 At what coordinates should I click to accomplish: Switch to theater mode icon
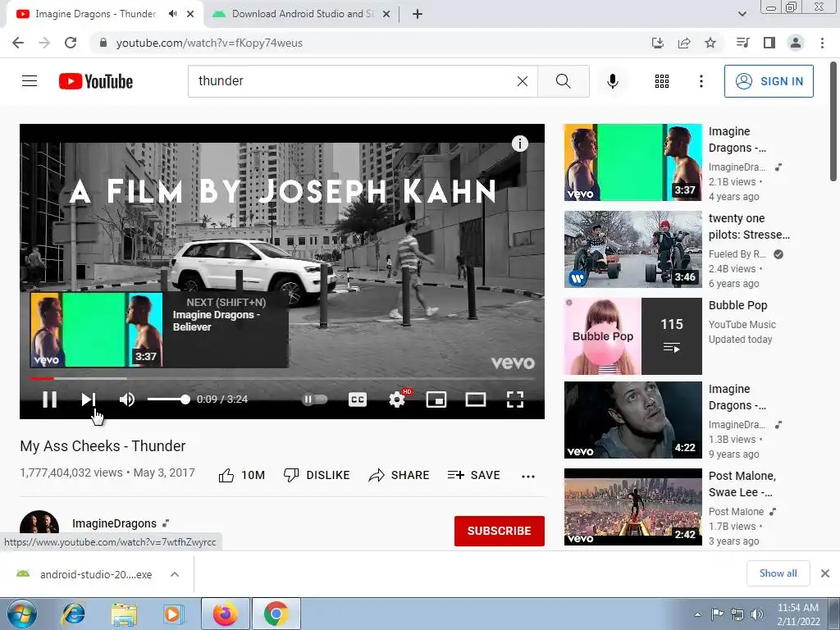pos(476,399)
